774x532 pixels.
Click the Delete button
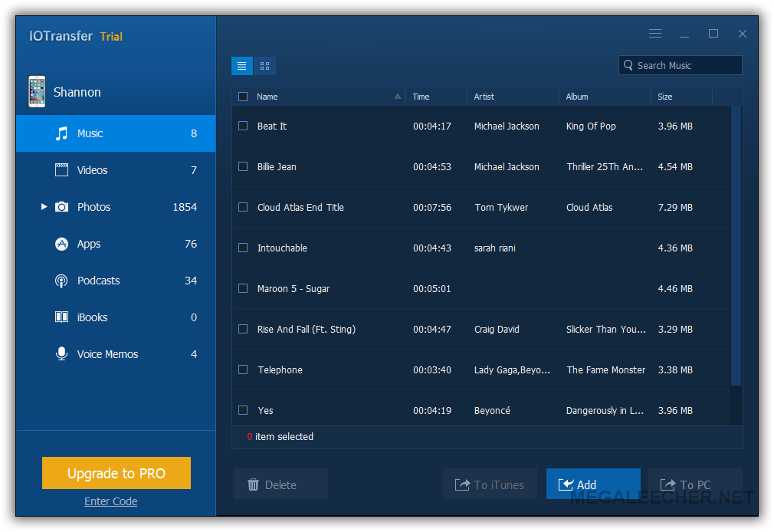pos(281,484)
